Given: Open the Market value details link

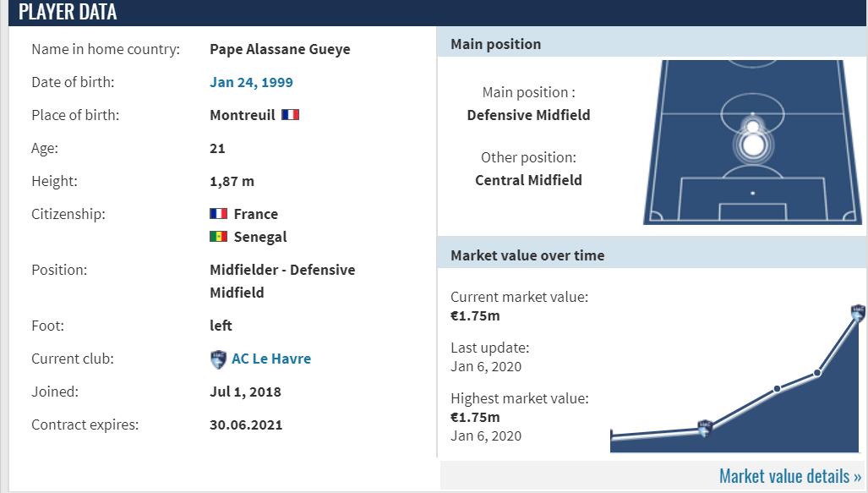Looking at the screenshot, I should click(x=790, y=476).
